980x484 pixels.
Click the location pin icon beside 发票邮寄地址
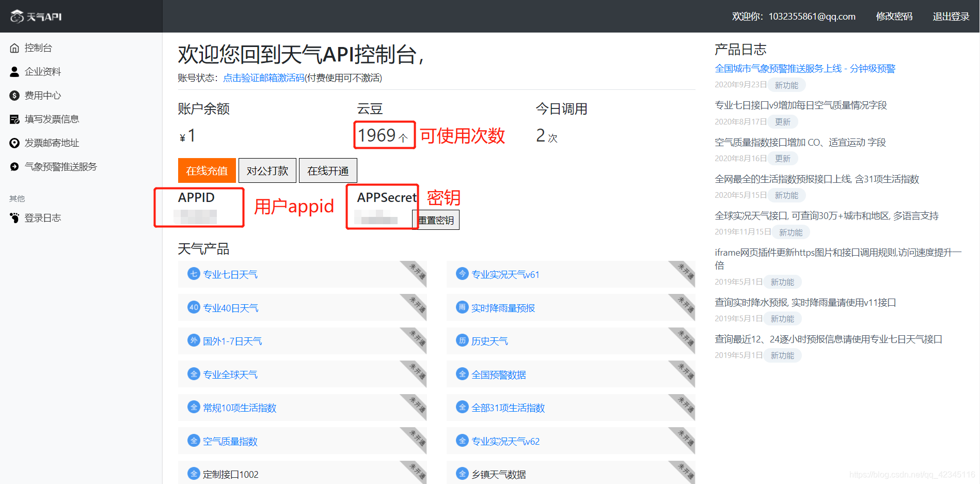click(x=14, y=143)
